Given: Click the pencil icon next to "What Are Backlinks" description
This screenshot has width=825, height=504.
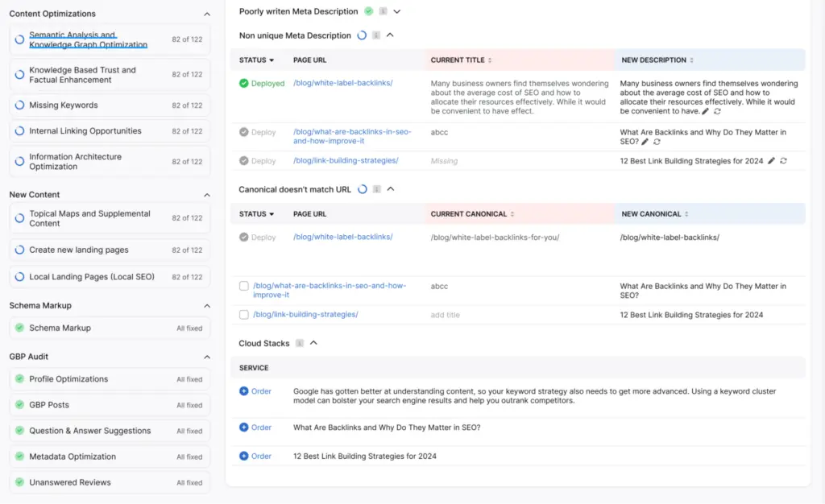Looking at the screenshot, I should coord(645,140).
